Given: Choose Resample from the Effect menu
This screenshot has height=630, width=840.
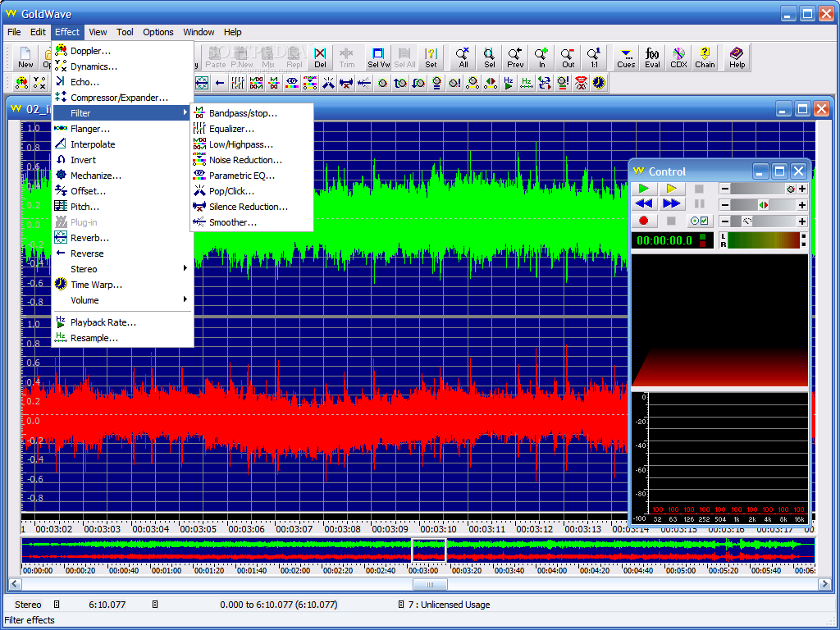Looking at the screenshot, I should point(122,338).
